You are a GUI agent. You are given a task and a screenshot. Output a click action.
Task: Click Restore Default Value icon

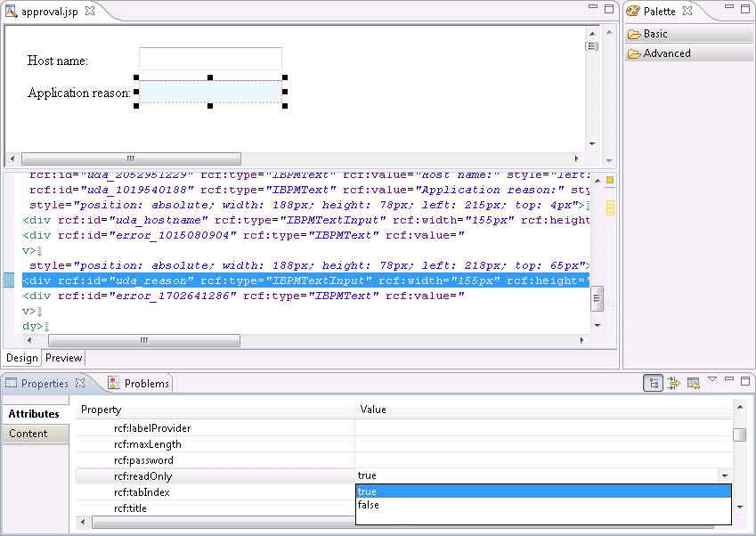click(693, 383)
